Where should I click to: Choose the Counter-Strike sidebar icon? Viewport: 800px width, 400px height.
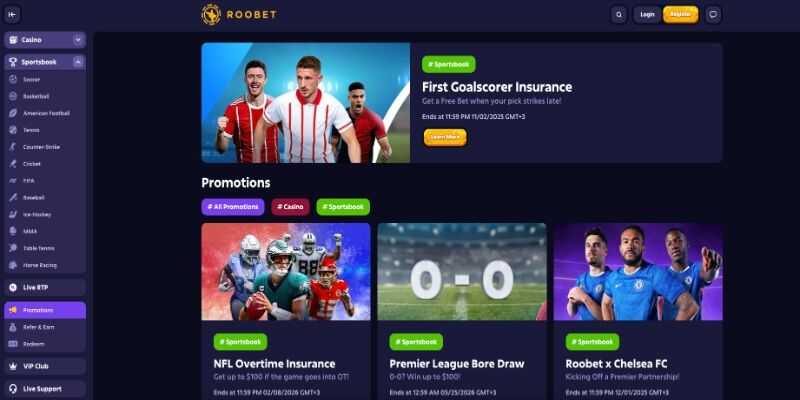[x=13, y=147]
